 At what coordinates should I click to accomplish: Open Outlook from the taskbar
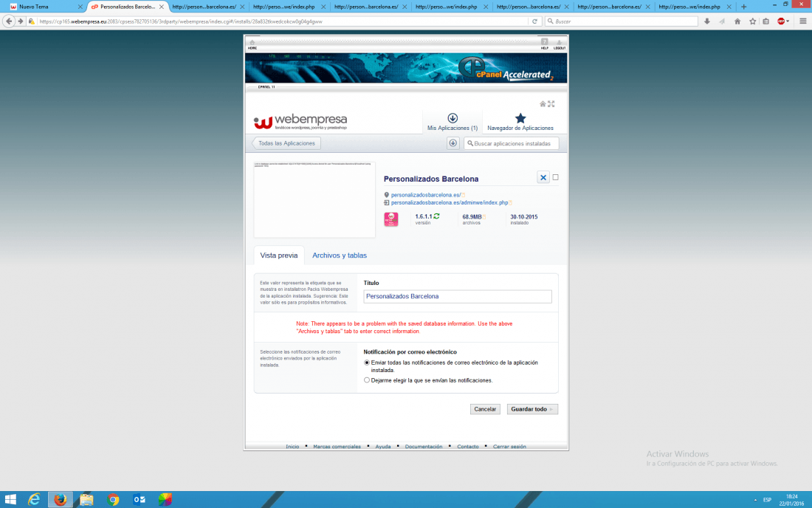(140, 499)
